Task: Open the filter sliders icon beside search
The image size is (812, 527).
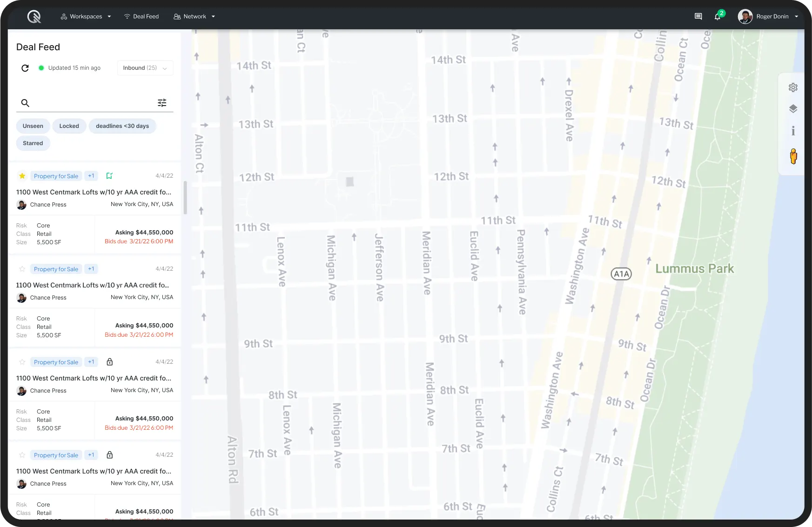Action: 162,103
